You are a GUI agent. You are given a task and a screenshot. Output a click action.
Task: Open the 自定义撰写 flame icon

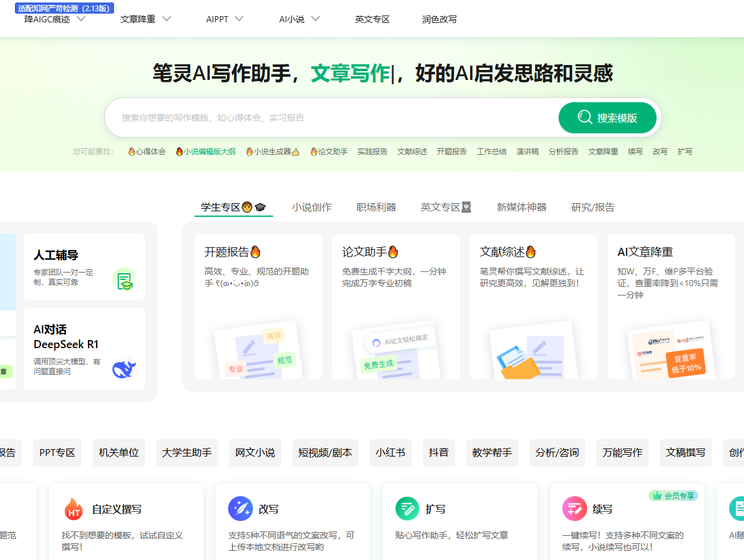coord(74,509)
